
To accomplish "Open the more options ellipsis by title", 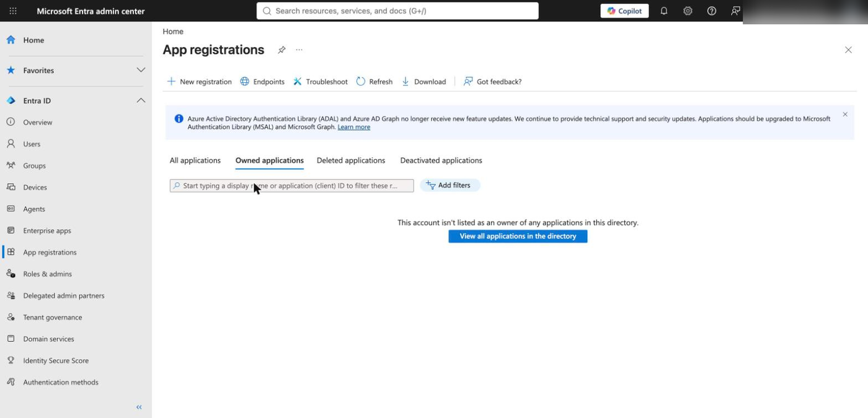I will [299, 50].
